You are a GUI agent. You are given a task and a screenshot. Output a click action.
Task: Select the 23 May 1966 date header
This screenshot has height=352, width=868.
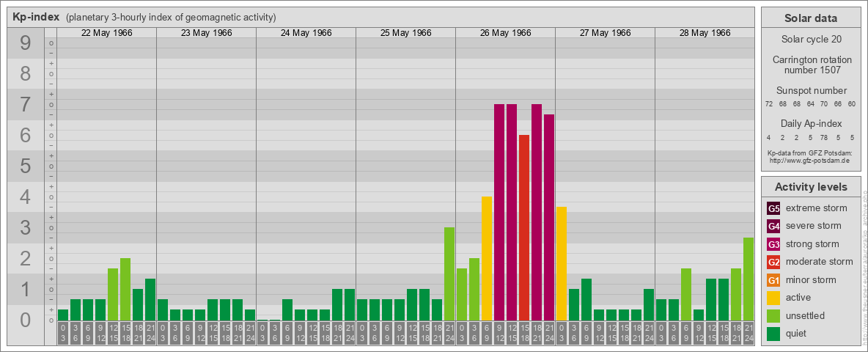[x=207, y=33]
